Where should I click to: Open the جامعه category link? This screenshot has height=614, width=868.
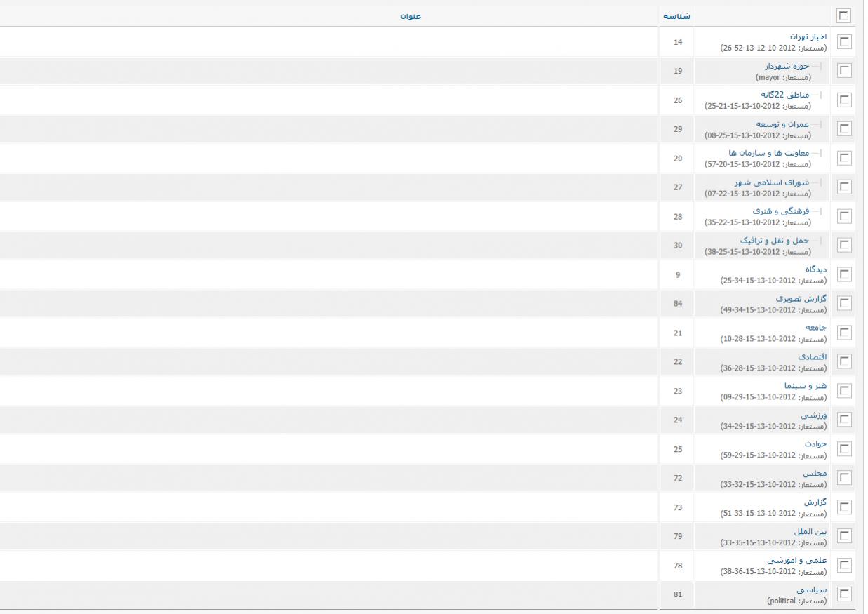pos(816,328)
